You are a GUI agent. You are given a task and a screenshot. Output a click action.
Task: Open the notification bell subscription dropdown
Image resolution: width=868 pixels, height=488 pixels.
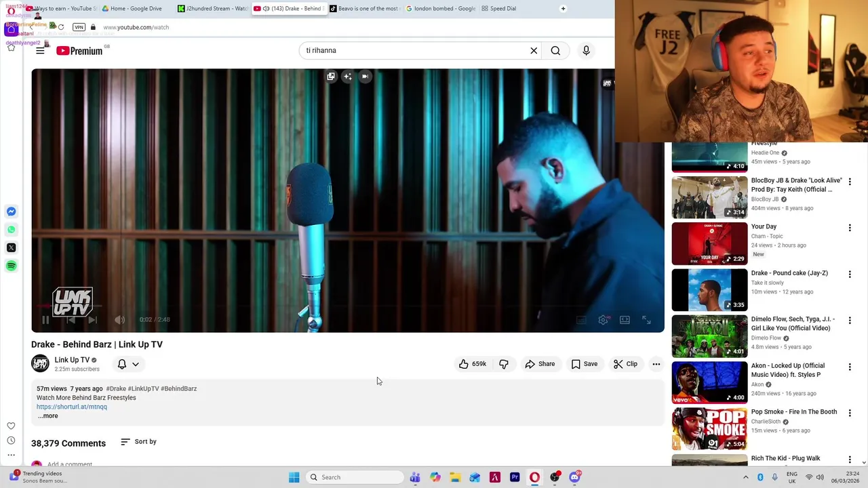pos(128,364)
